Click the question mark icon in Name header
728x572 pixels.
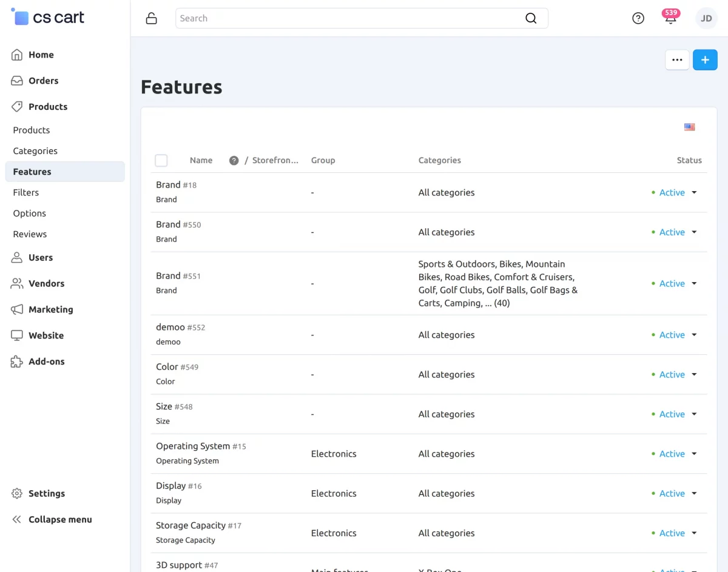(x=234, y=161)
